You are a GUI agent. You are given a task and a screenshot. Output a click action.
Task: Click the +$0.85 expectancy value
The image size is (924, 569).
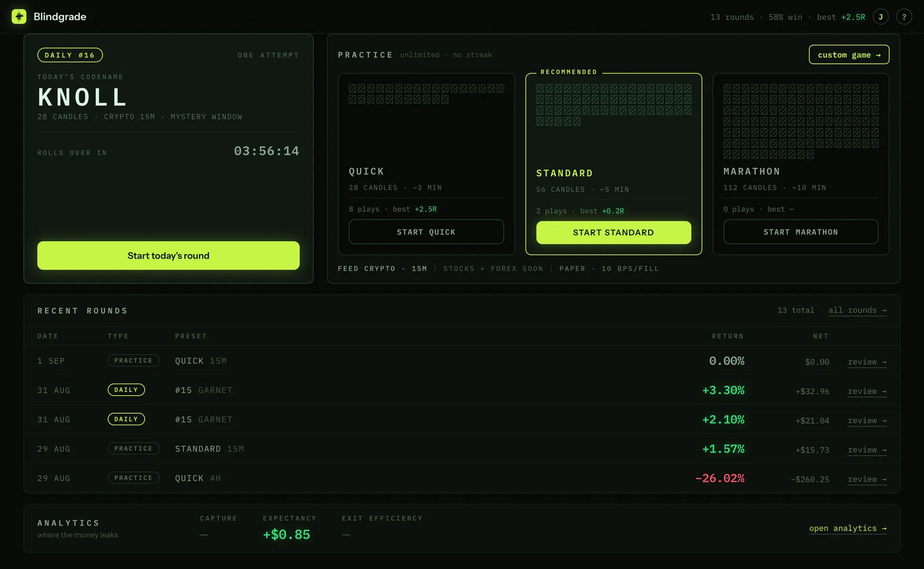(286, 535)
